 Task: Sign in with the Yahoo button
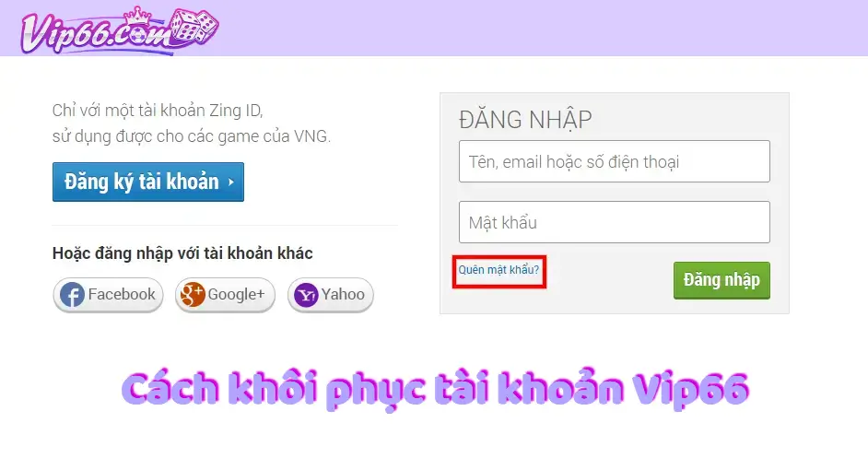[331, 295]
